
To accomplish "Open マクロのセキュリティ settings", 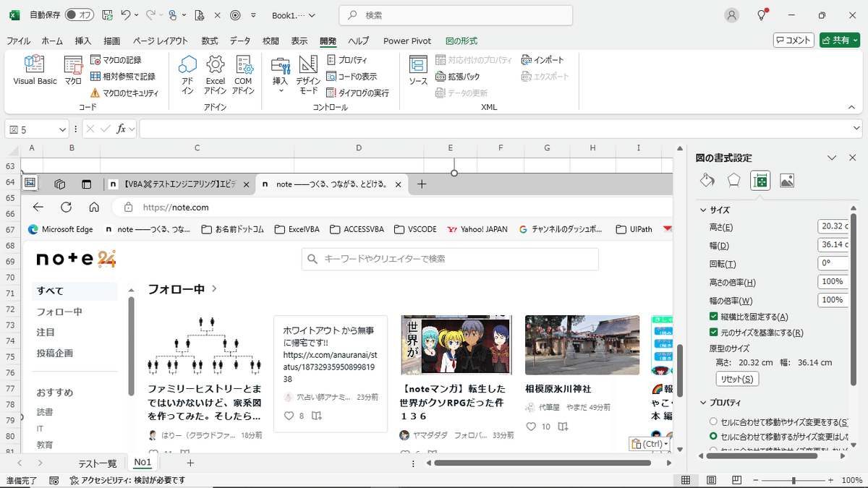I will 124,93.
